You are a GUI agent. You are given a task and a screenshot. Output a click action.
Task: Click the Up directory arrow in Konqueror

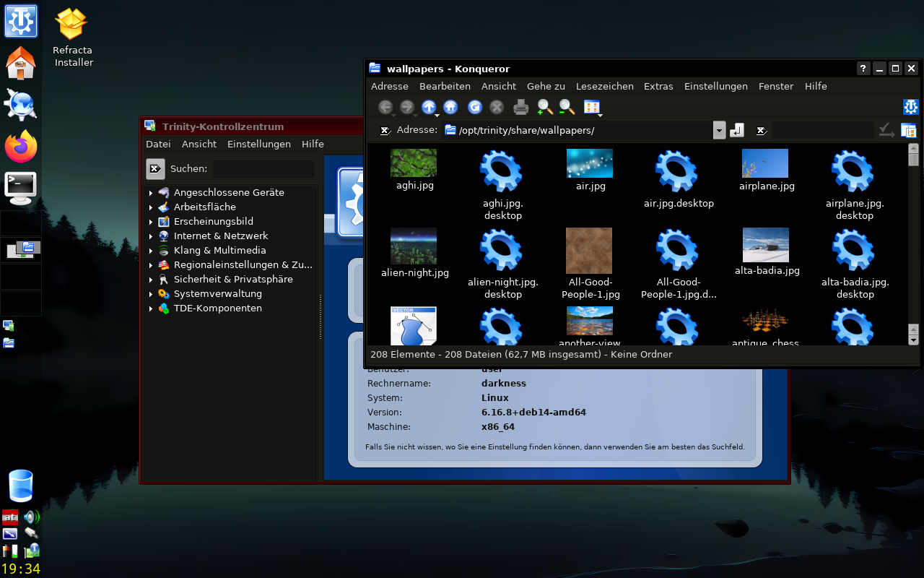coord(429,108)
